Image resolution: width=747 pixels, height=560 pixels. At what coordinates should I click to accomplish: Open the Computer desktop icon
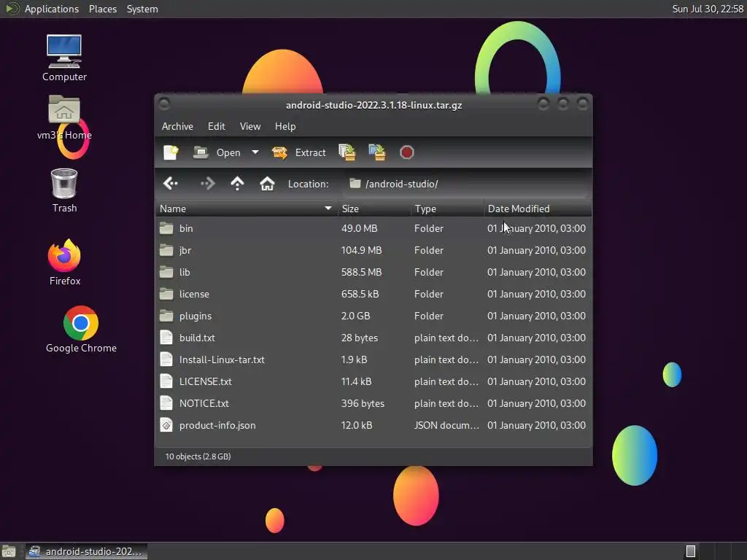click(x=64, y=58)
